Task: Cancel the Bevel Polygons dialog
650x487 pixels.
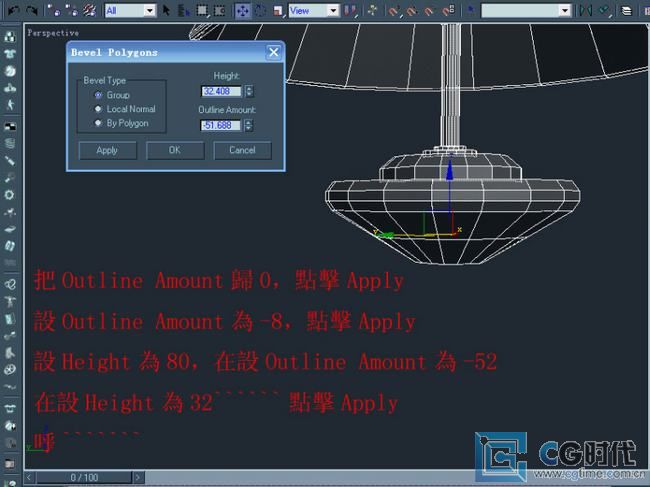Action: (242, 150)
